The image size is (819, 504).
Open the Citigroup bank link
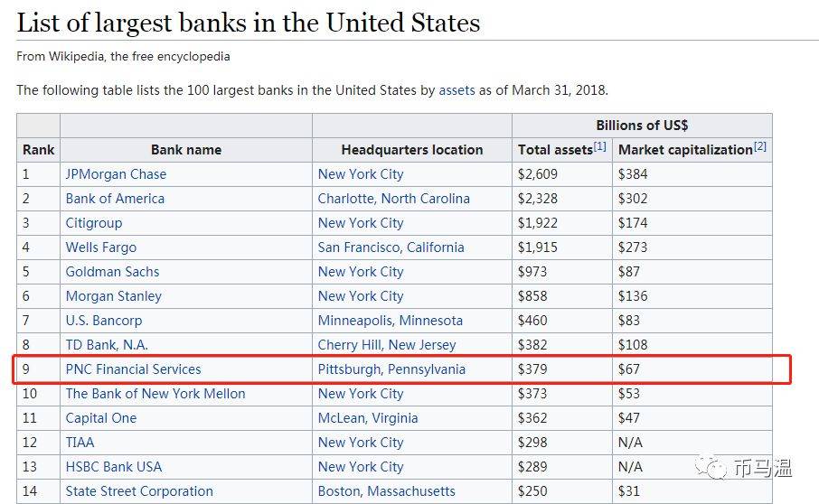[x=93, y=223]
